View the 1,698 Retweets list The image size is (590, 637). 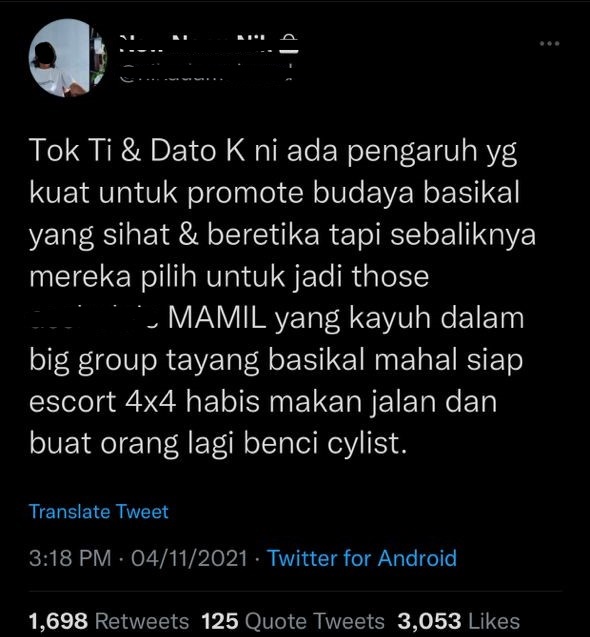[x=109, y=621]
